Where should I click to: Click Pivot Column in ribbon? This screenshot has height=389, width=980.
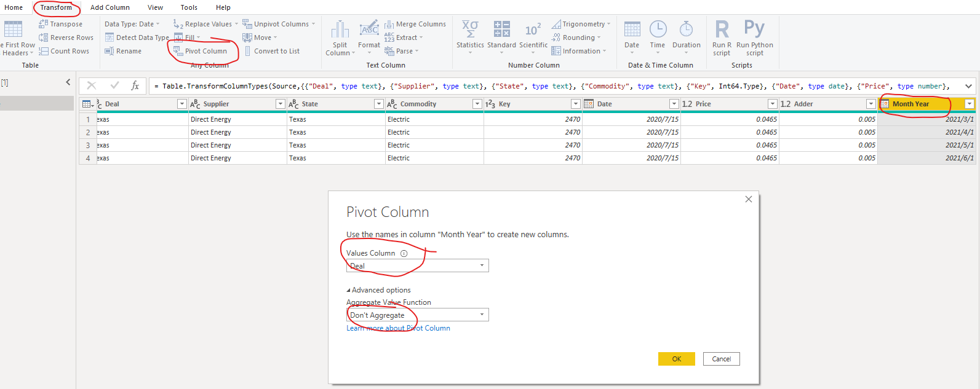click(x=201, y=51)
